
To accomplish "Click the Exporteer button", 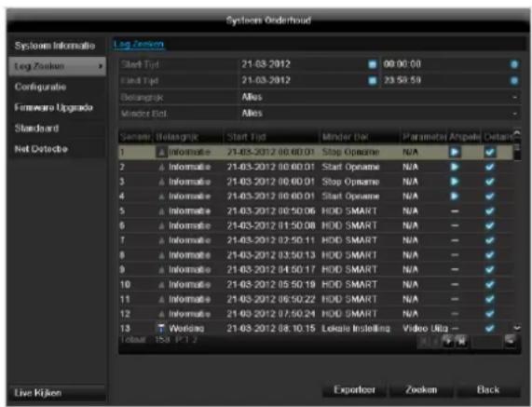I will coord(354,389).
